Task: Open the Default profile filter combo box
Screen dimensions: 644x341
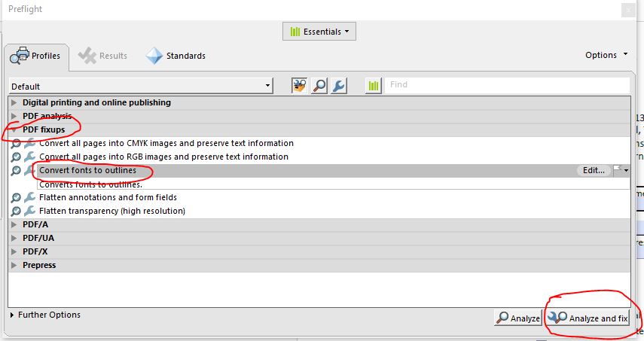Action: [141, 86]
